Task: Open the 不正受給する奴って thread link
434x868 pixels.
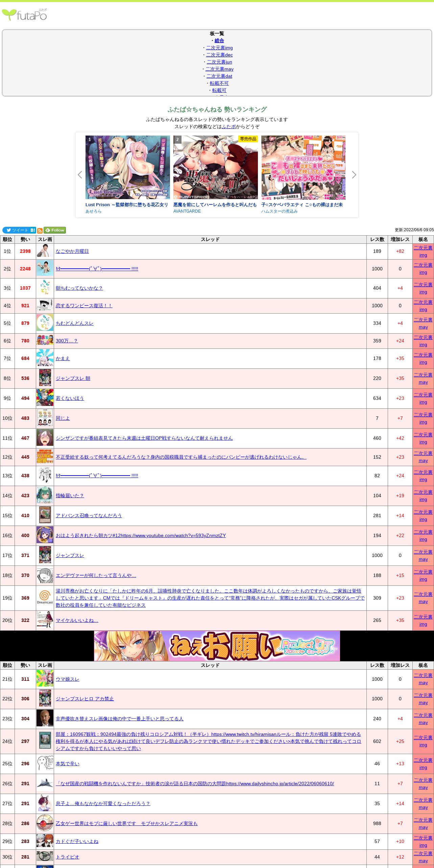Action: (181, 457)
